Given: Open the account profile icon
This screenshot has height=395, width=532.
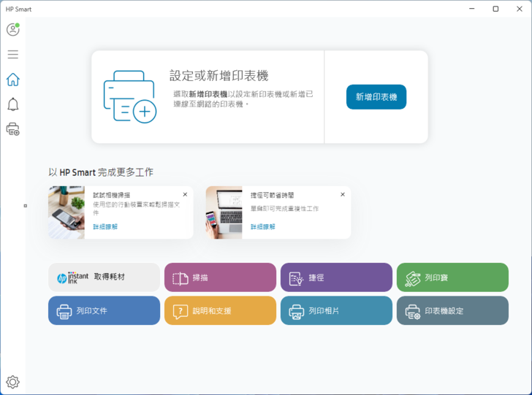Looking at the screenshot, I should [13, 29].
